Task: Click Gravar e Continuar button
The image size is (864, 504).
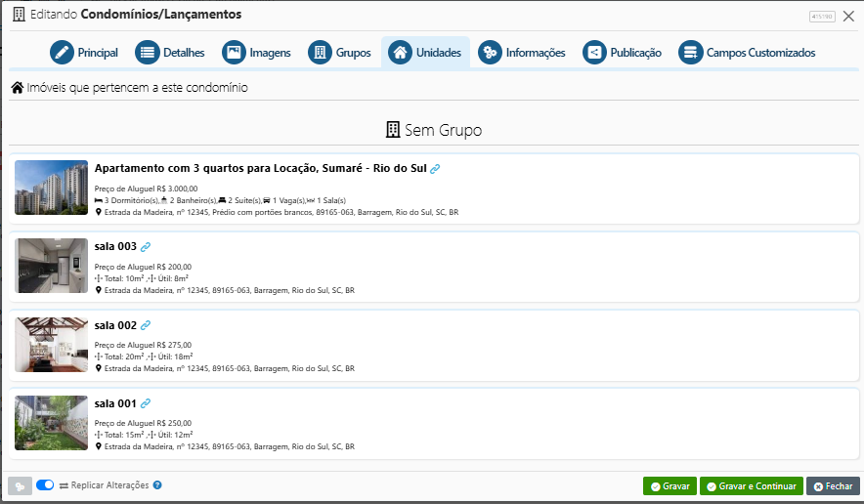Action: (x=751, y=485)
